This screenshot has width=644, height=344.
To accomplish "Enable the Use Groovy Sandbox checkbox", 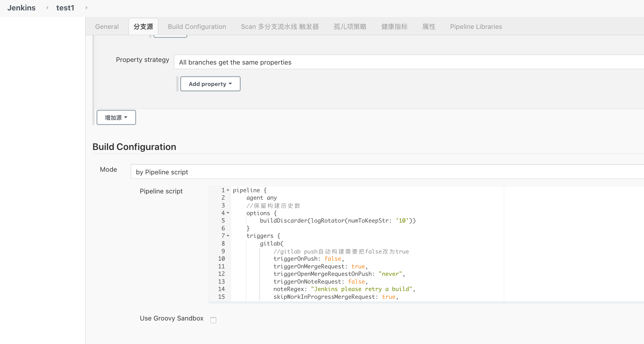I will tap(213, 320).
